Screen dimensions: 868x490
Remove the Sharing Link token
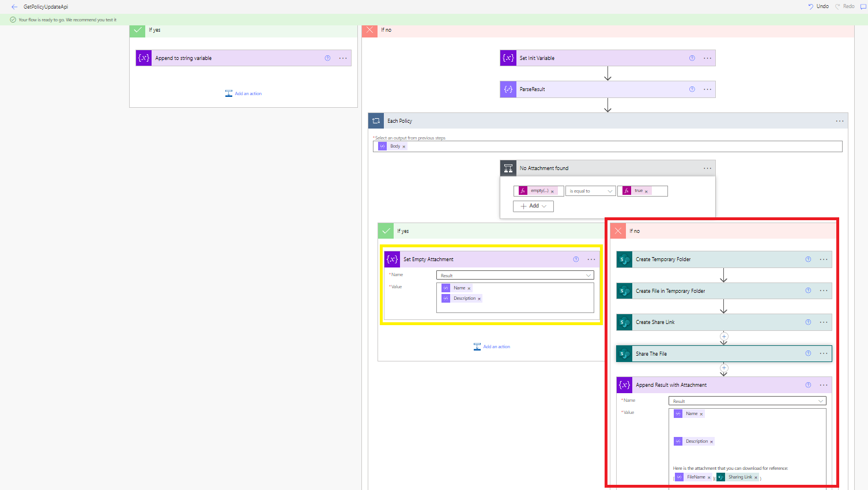point(756,477)
